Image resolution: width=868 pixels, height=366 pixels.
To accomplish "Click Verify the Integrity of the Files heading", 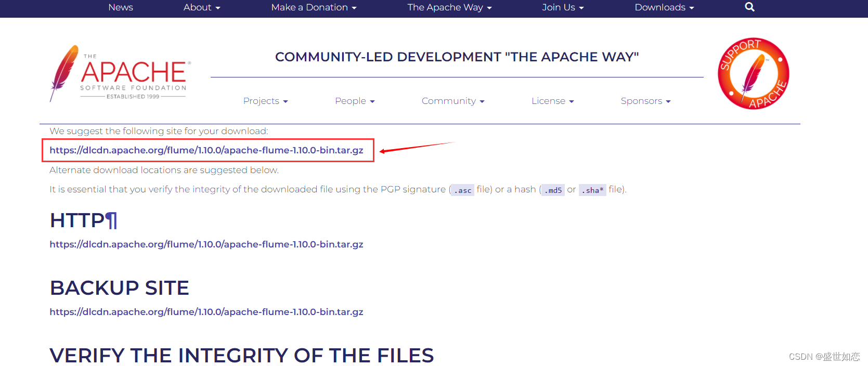I will 242,356.
